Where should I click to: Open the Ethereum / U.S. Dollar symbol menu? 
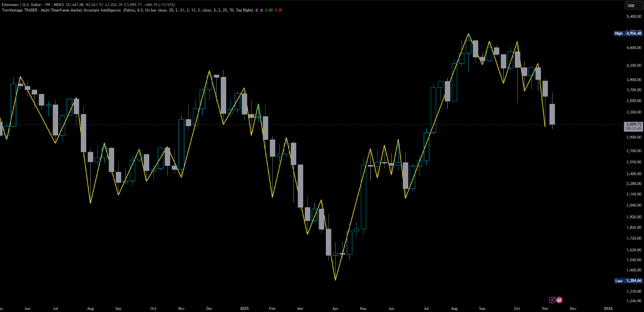click(21, 4)
